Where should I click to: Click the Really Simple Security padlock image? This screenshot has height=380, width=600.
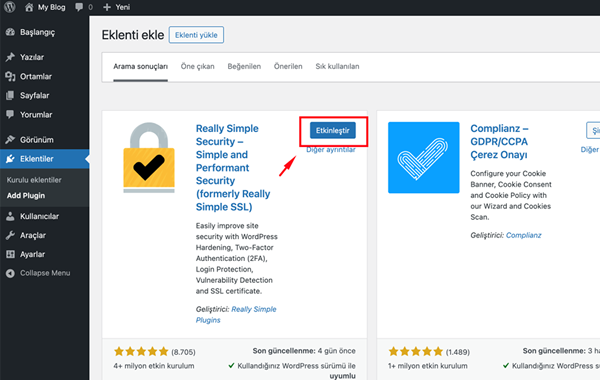coord(149,158)
